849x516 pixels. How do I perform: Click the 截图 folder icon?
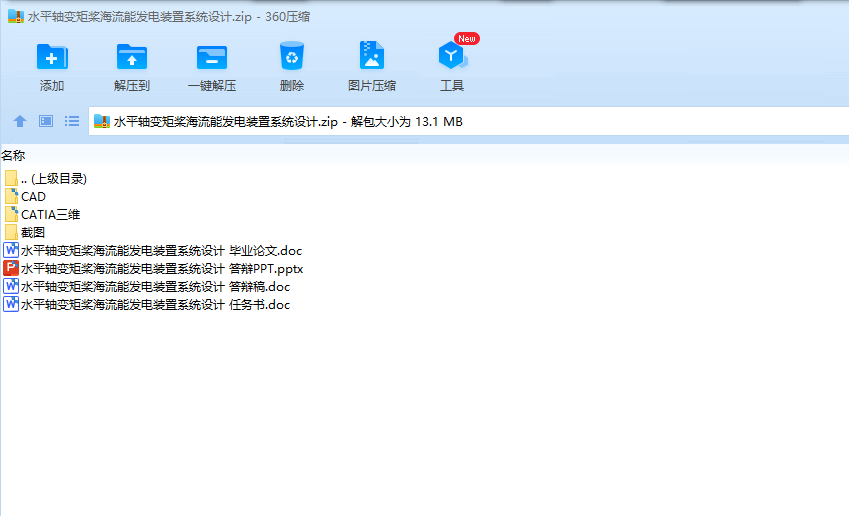coord(11,232)
